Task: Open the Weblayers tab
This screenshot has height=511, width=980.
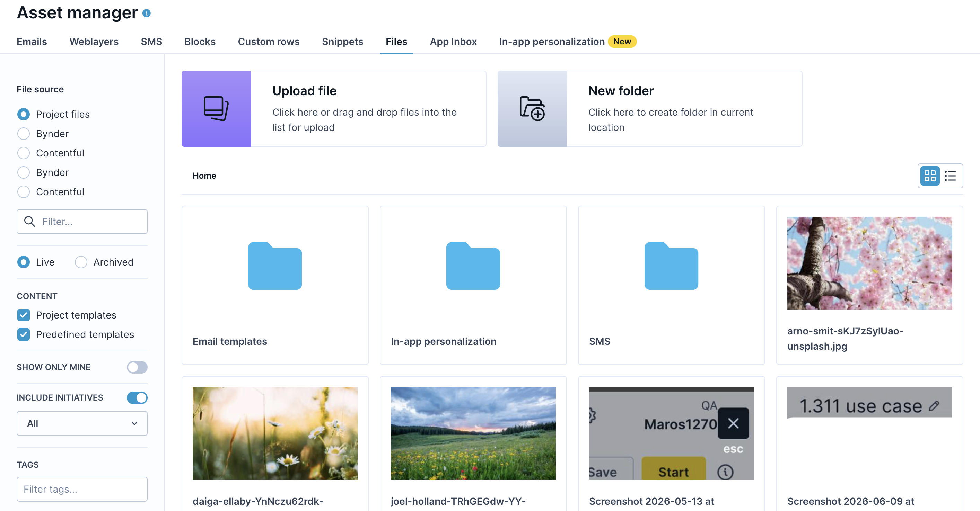Action: pyautogui.click(x=94, y=42)
